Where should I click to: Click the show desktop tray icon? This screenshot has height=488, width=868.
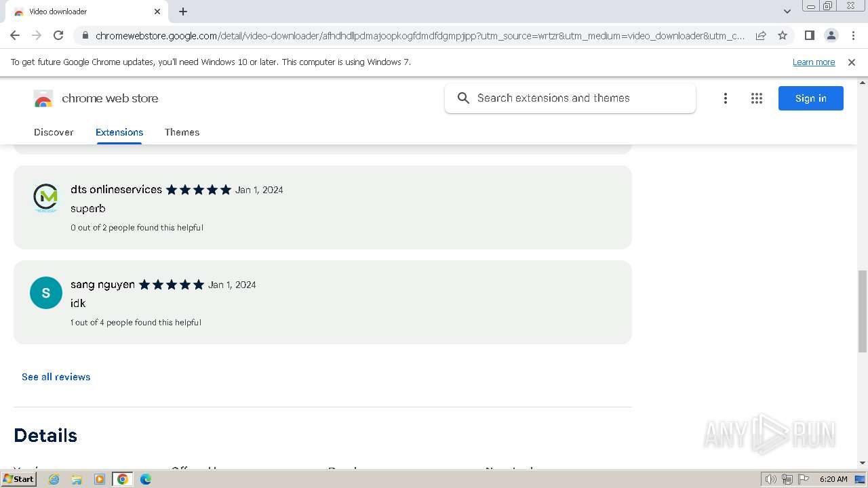pyautogui.click(x=861, y=479)
